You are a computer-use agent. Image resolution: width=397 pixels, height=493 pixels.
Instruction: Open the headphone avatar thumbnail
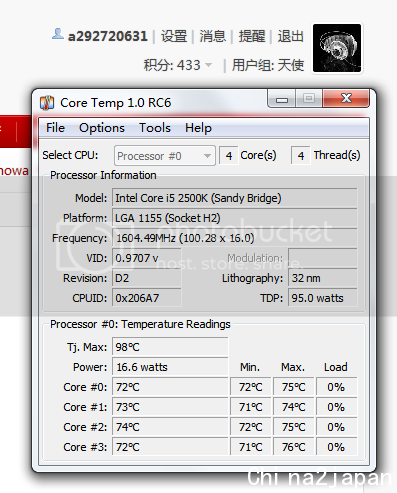(337, 48)
